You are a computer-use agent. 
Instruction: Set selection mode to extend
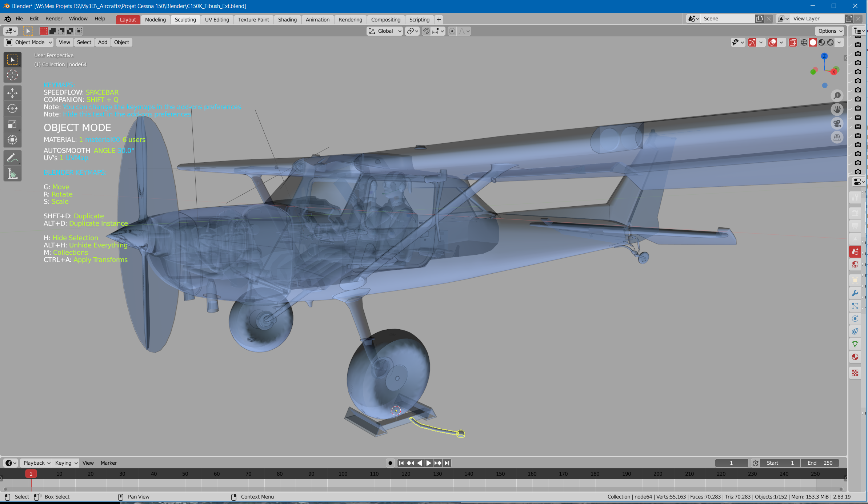(52, 31)
